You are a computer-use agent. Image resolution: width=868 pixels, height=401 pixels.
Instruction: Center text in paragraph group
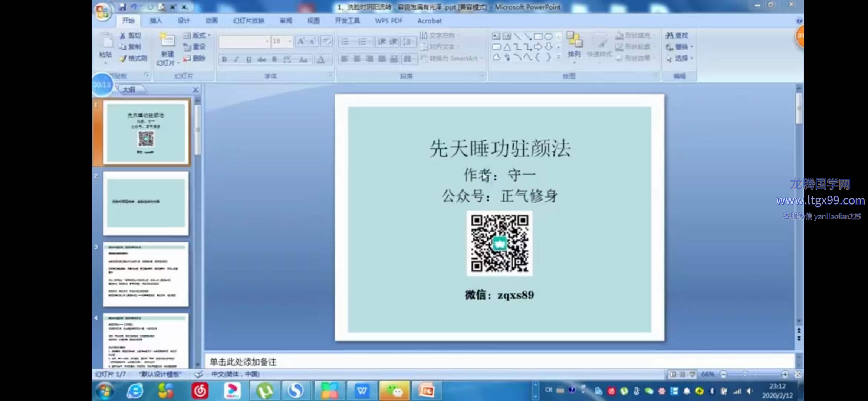point(357,59)
